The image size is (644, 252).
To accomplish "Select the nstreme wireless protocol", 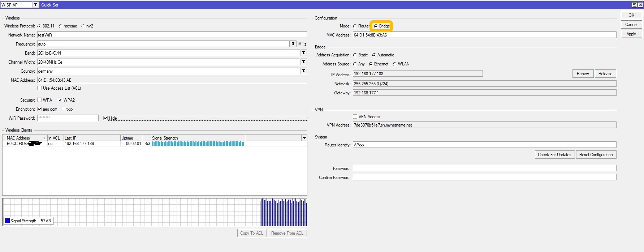I will click(60, 26).
